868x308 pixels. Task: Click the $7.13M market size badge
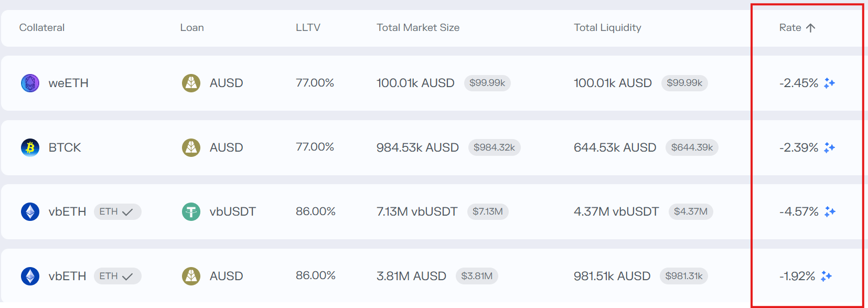coord(487,212)
